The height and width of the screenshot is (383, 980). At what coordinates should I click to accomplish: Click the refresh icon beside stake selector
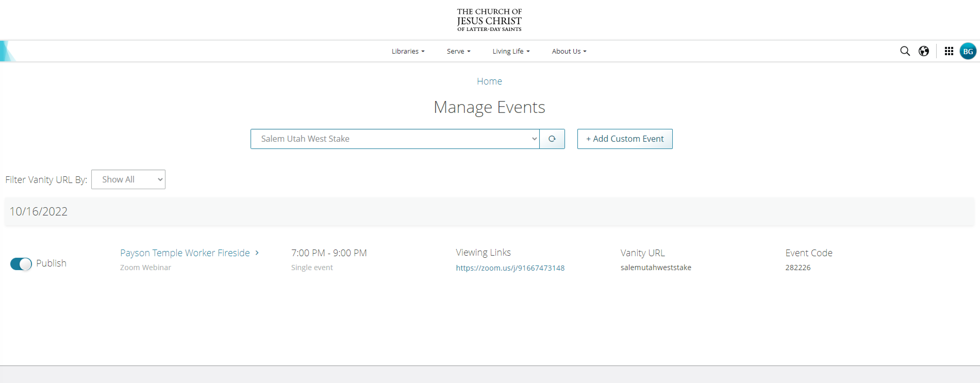point(552,139)
